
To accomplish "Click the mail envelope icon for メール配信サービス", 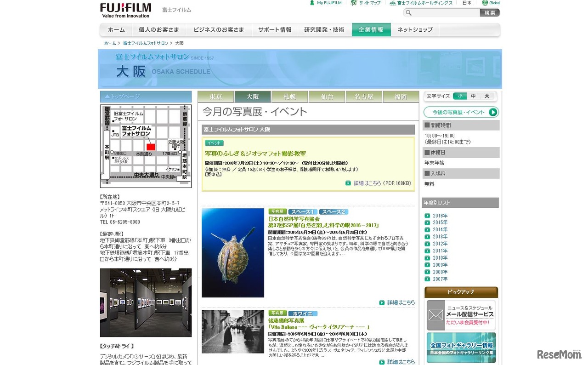I will [435, 315].
